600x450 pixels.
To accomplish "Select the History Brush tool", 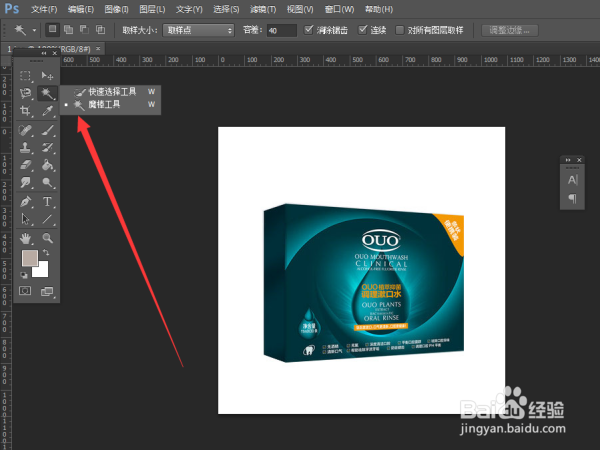I will [x=47, y=147].
